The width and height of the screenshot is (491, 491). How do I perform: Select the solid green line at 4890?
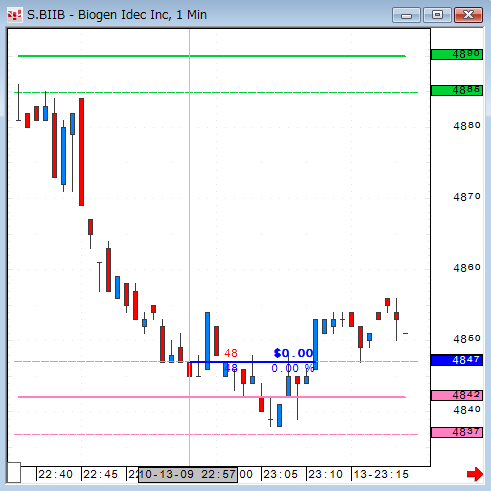click(212, 56)
